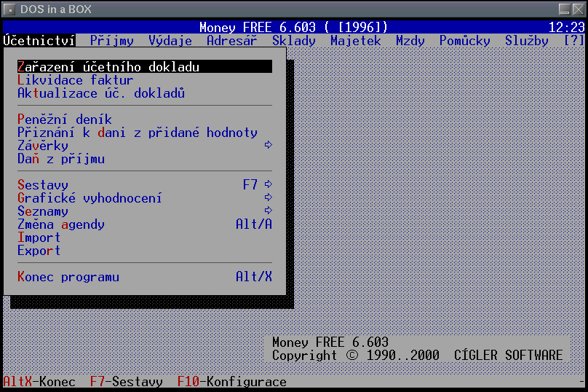The height and width of the screenshot is (392, 588).
Task: Open the Sklady menu
Action: [294, 41]
